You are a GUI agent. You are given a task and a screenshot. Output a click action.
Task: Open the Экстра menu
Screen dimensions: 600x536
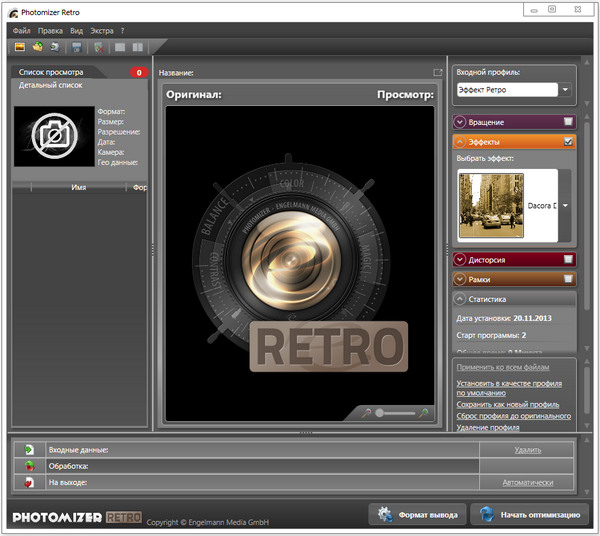102,31
